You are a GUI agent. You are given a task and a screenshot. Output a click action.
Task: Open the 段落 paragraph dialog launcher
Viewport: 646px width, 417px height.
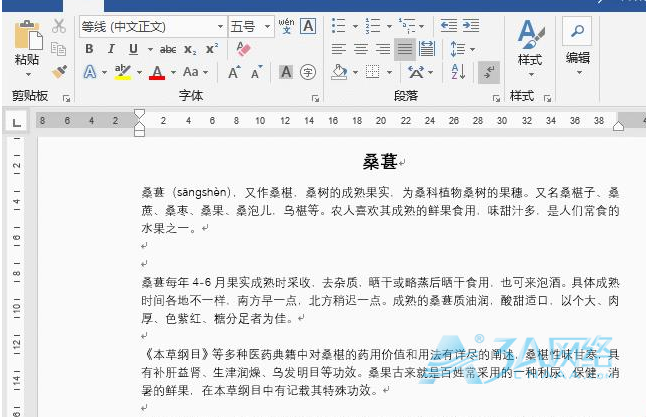497,98
